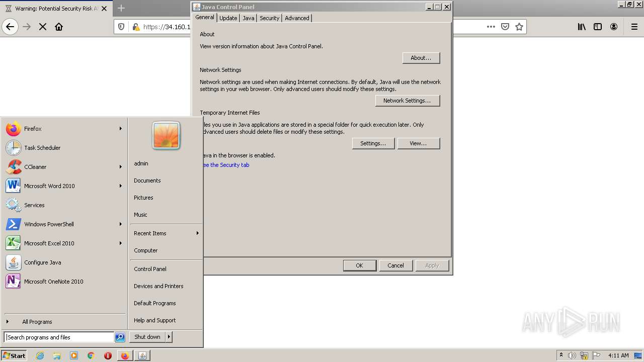This screenshot has height=362, width=644.
Task: Open All Programs list
Action: coord(37,322)
